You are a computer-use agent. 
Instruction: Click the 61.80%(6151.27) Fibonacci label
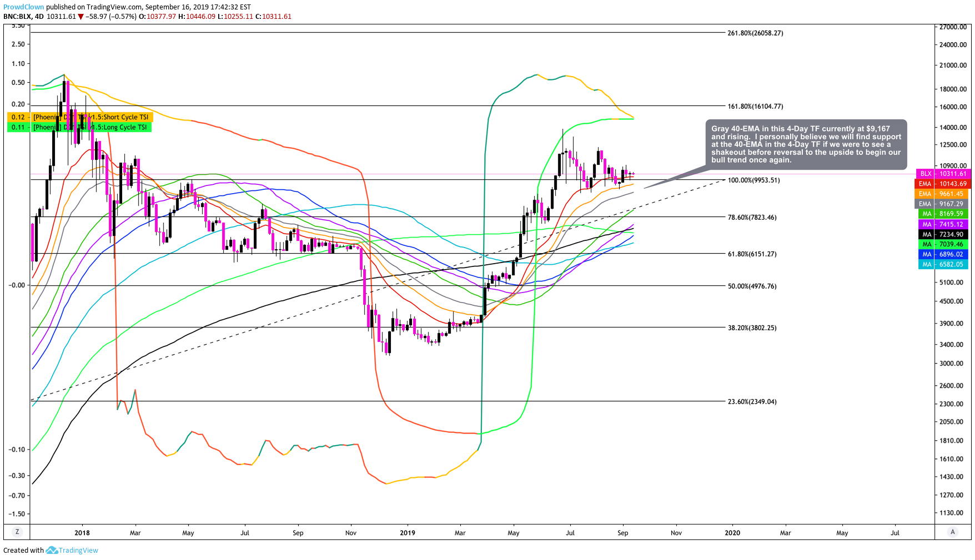[752, 254]
